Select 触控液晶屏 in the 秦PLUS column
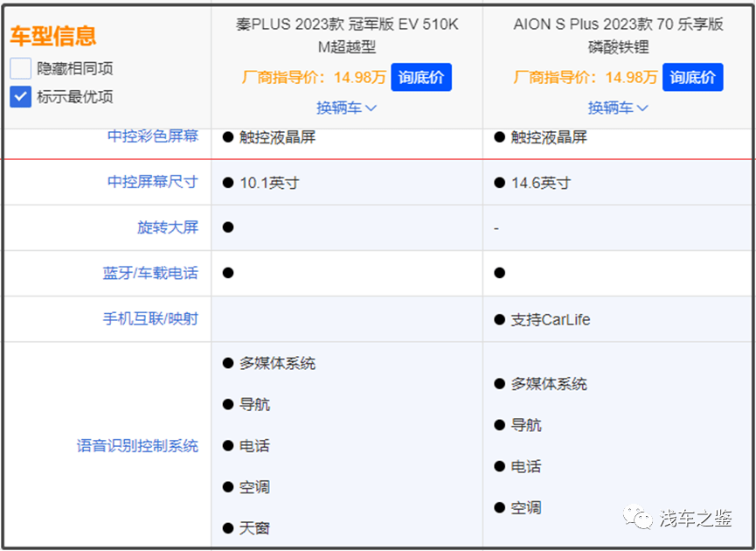The height and width of the screenshot is (551, 756). (x=278, y=137)
